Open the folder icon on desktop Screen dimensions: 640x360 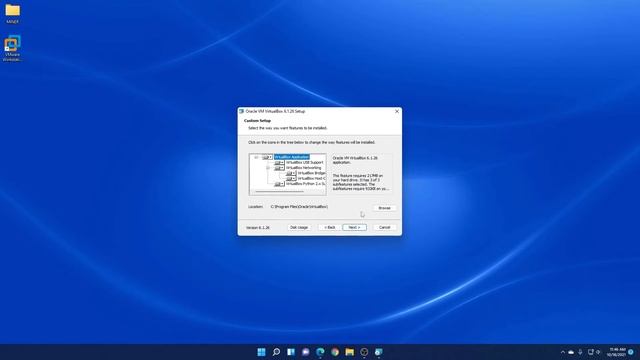point(12,13)
